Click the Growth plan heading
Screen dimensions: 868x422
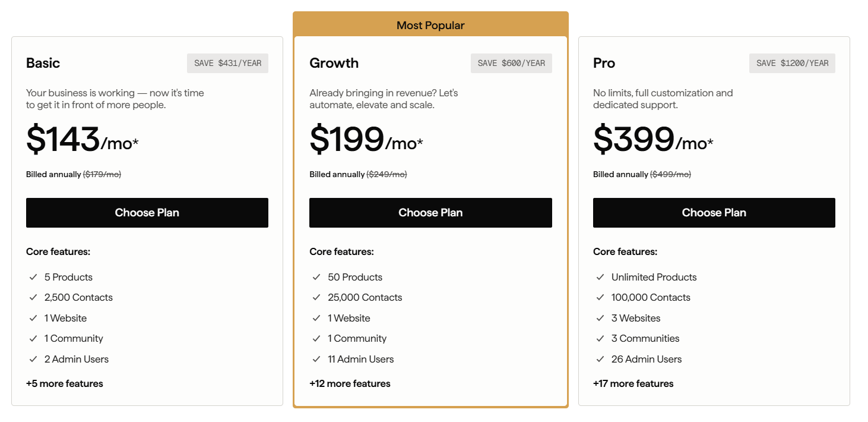tap(334, 62)
